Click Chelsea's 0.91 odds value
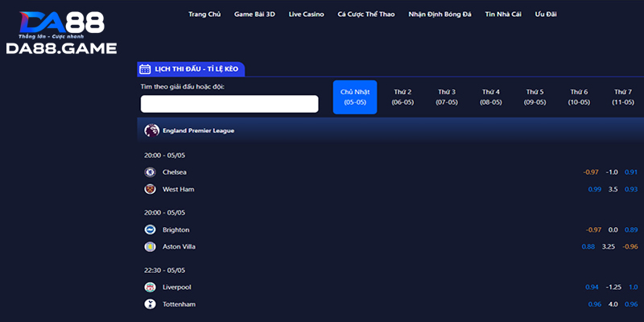The width and height of the screenshot is (644, 322). [631, 172]
